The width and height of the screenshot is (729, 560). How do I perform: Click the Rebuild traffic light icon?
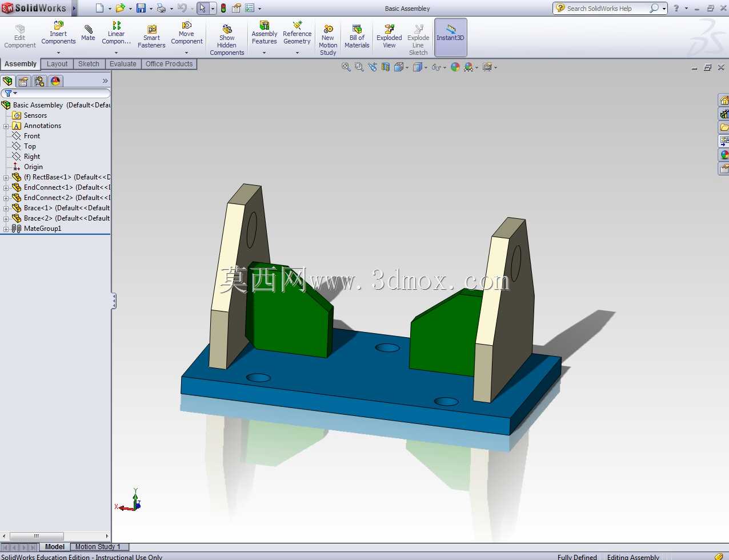pos(223,8)
